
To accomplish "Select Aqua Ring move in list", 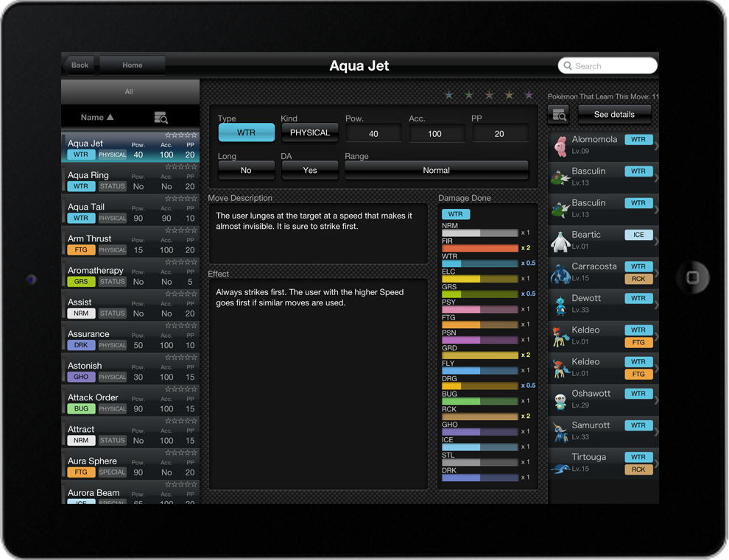I will click(130, 179).
